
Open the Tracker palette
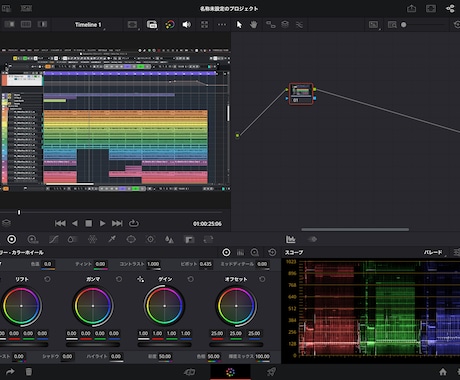pyautogui.click(x=150, y=239)
